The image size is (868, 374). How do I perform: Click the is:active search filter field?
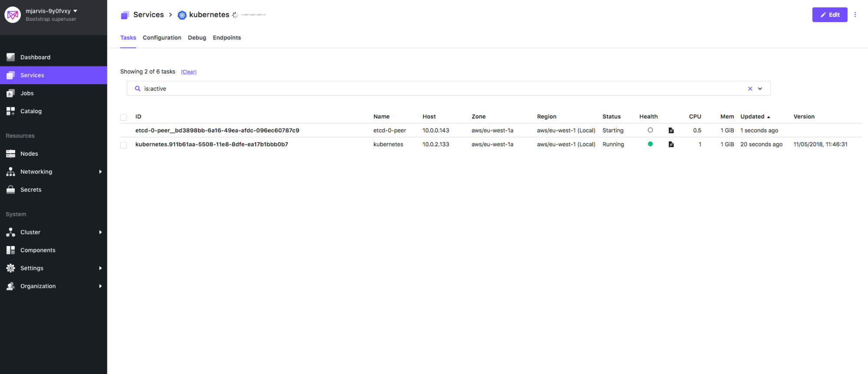tap(434, 89)
